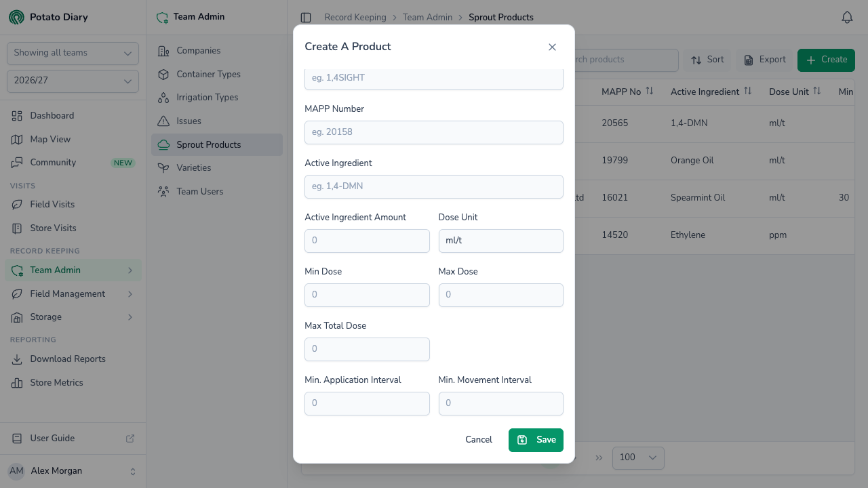Image resolution: width=868 pixels, height=488 pixels.
Task: Open the Community page icon
Action: click(17, 163)
